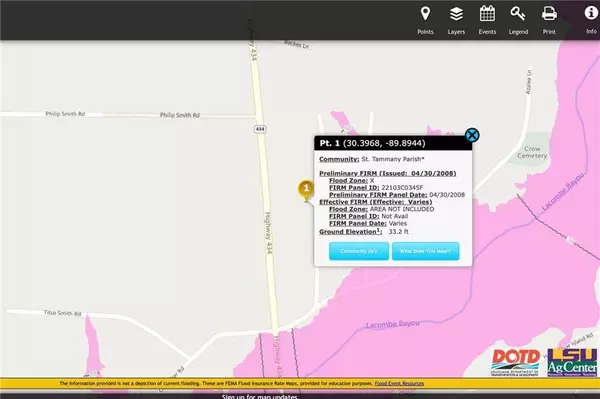This screenshot has height=399, width=600.
Task: Click the 434 highway shield on the map
Action: click(260, 129)
